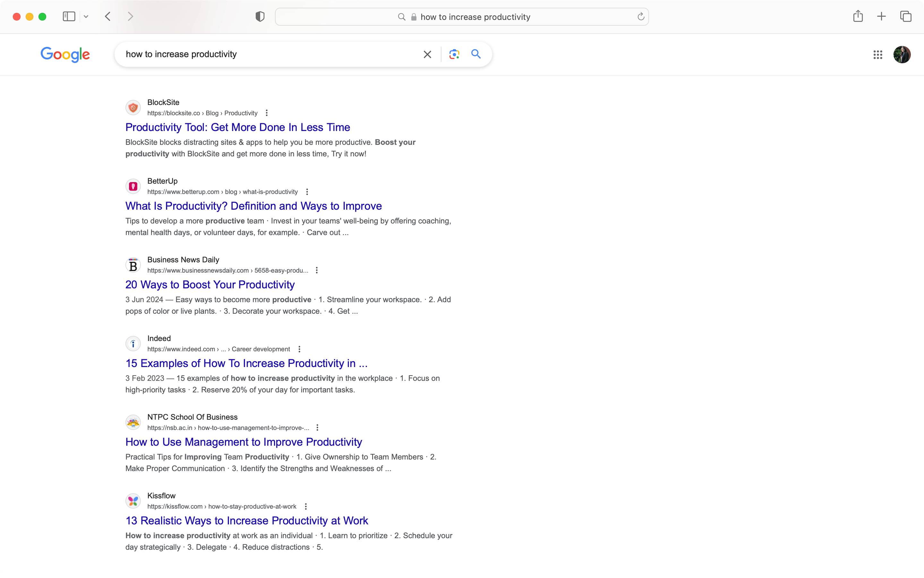Open a new tab with plus icon
The width and height of the screenshot is (924, 578).
point(881,16)
